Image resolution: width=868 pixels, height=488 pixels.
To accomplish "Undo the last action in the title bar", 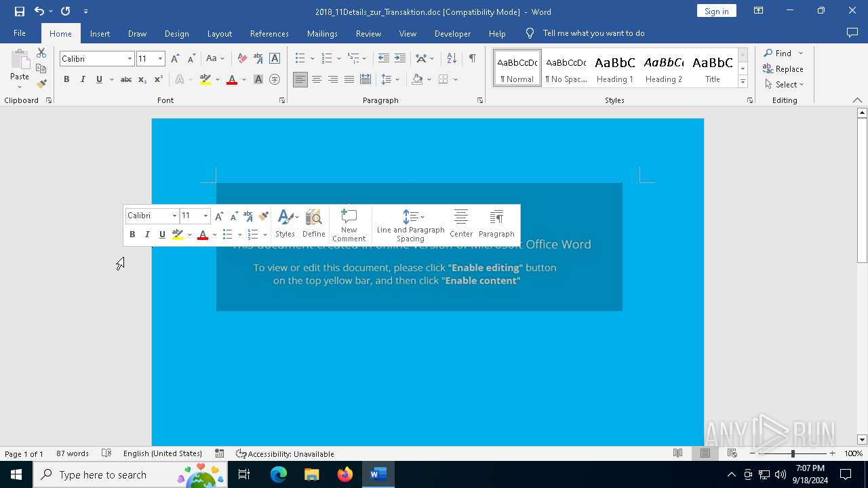I will coord(39,11).
